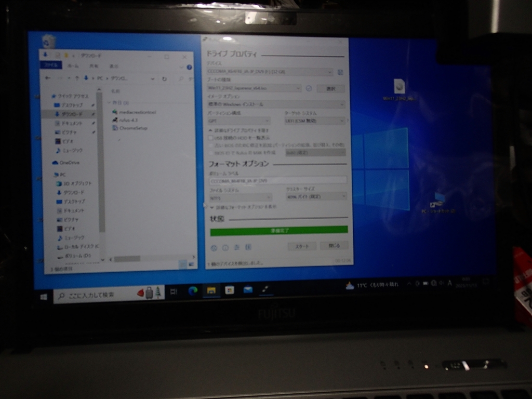Open the デバイス drive dropdown

[x=270, y=72]
